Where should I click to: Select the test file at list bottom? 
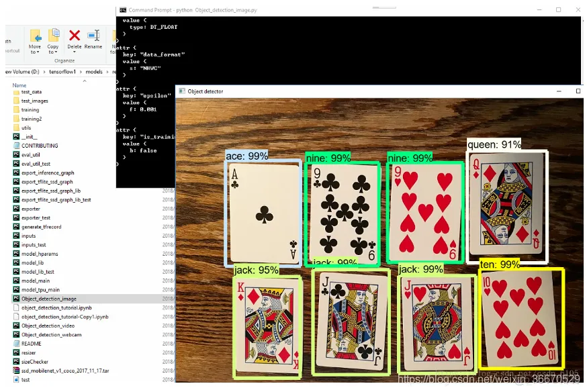click(x=25, y=379)
